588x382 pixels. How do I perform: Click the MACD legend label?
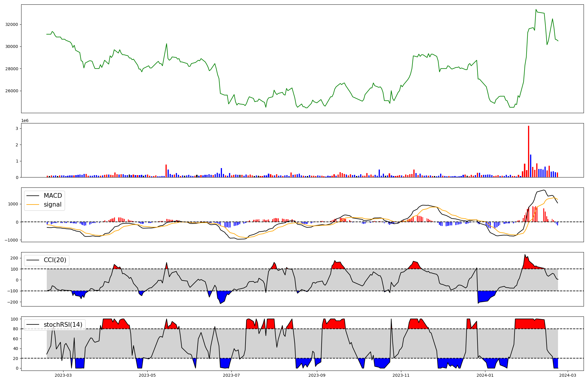pyautogui.click(x=53, y=196)
